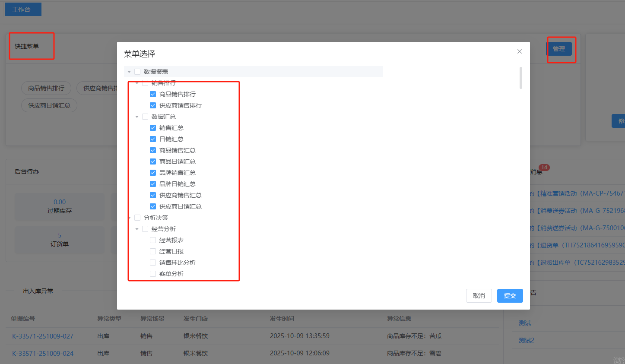625x364 pixels.
Task: Close the 菜单选择 dialog with X icon
Action: [520, 51]
